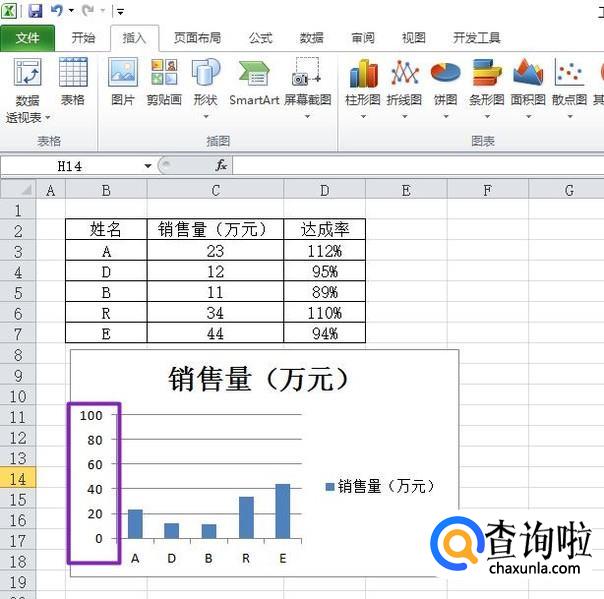
Task: Select the cell showing 112%
Action: click(x=325, y=251)
